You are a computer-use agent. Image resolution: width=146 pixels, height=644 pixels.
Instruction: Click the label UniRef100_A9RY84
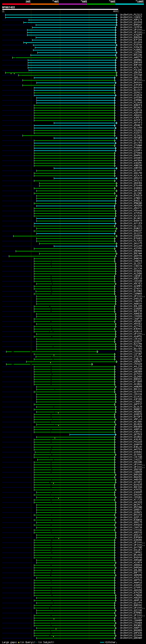(131, 168)
